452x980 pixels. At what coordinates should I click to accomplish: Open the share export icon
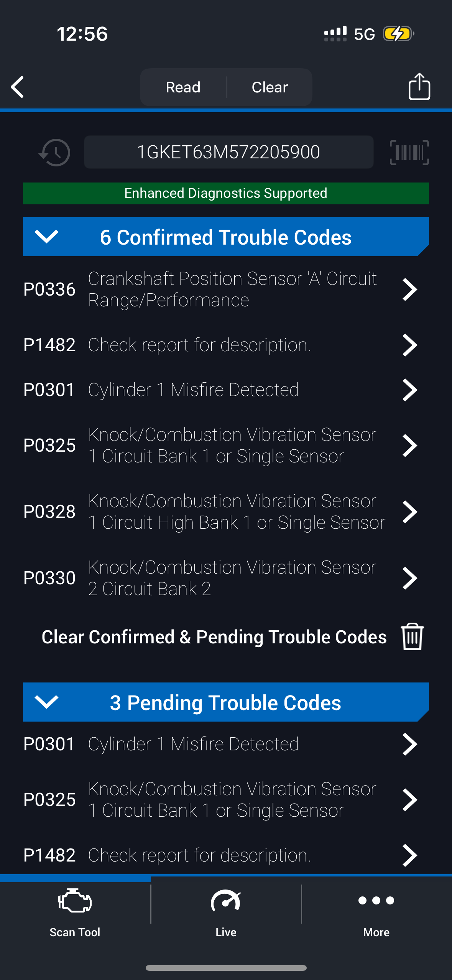click(419, 87)
